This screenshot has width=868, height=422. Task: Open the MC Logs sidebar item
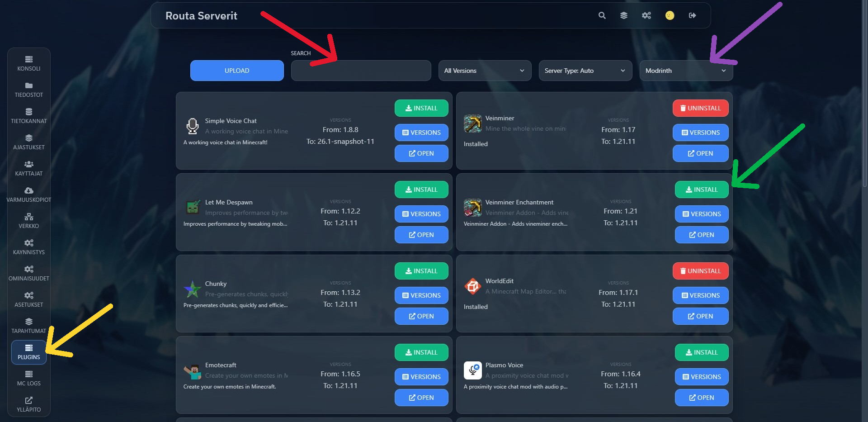29,378
